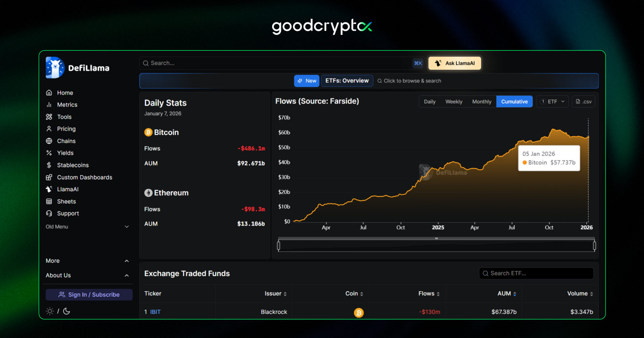Open the Tools section
The image size is (644, 338).
pyautogui.click(x=64, y=117)
